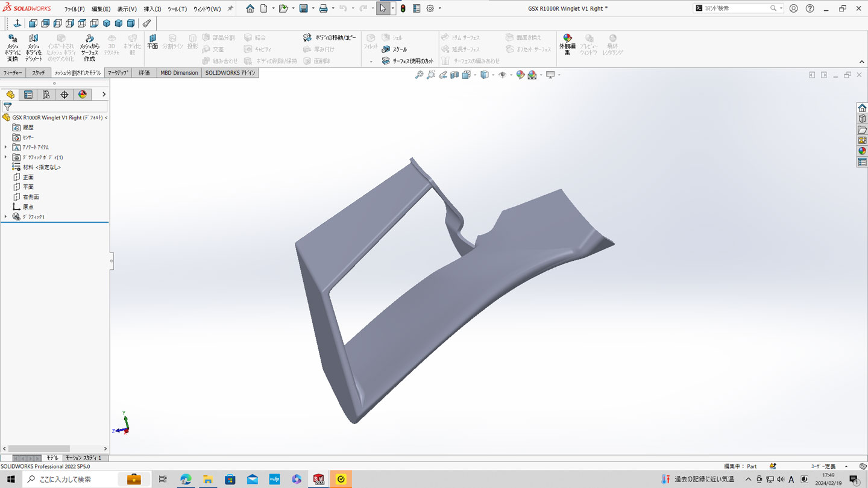Open the DisplayManager color ball tab
The height and width of the screenshot is (488, 868).
(x=83, y=95)
